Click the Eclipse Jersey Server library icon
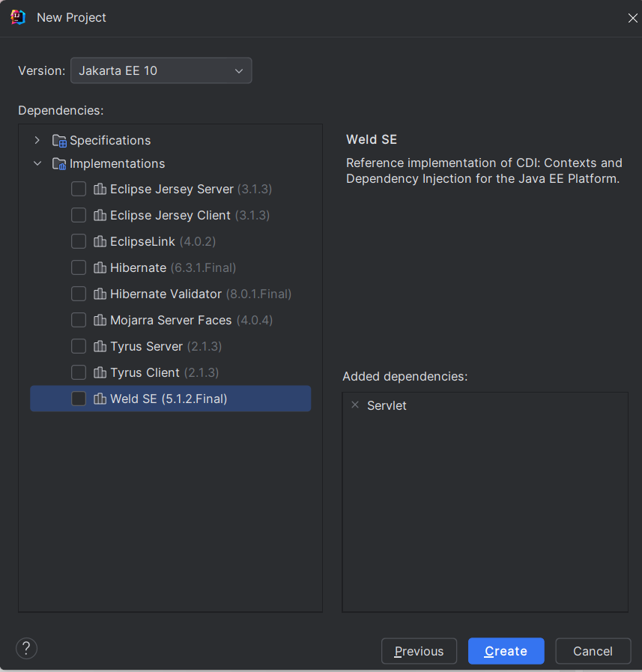 (100, 189)
